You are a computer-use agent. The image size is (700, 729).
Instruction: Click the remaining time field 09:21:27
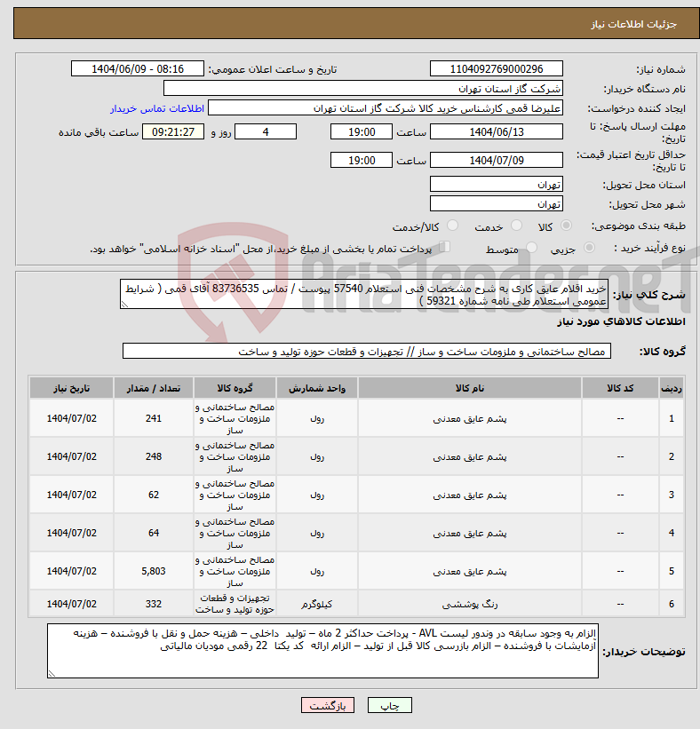[173, 131]
